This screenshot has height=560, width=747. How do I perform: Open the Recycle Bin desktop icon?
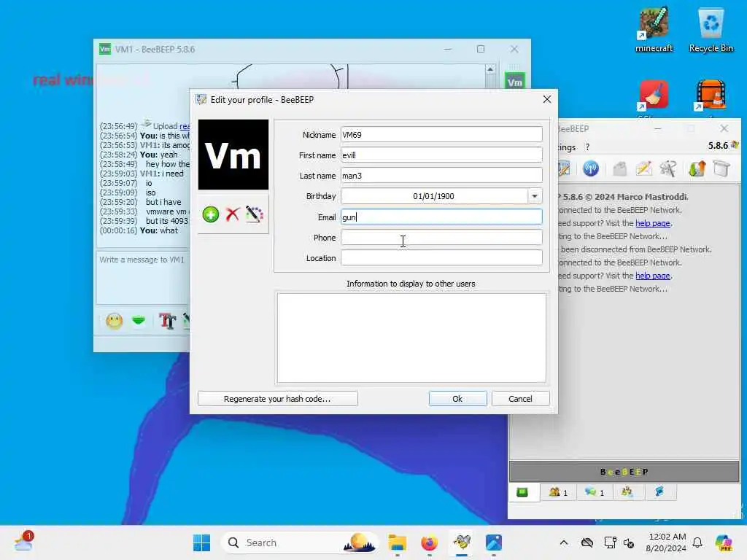pyautogui.click(x=711, y=29)
